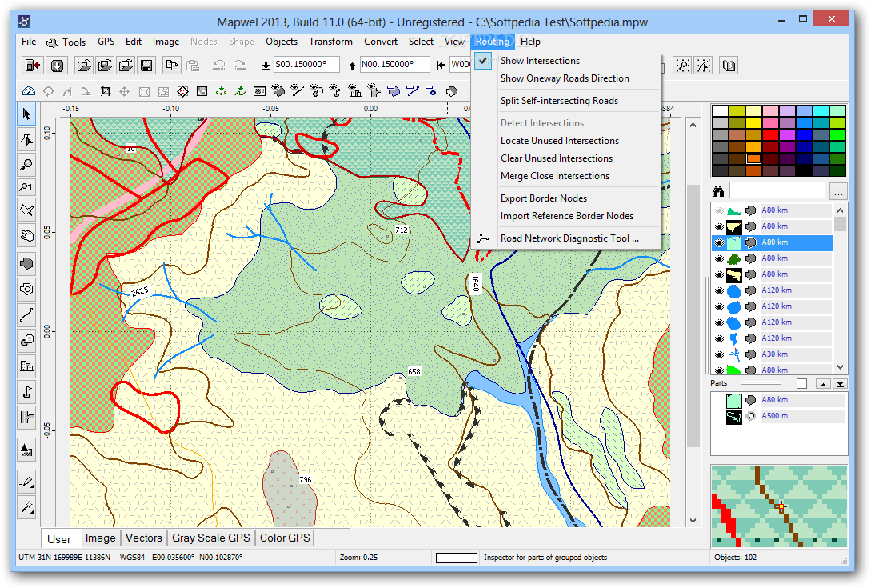
Task: Toggle eye visibility on the selected A80 km row
Action: [719, 242]
